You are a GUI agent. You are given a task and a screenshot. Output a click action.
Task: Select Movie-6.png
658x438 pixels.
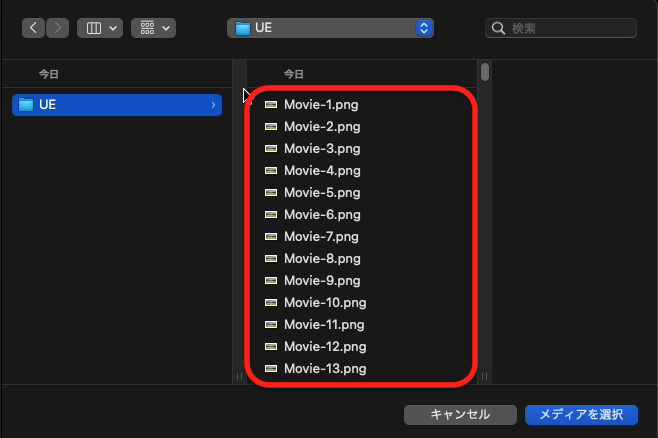[322, 215]
